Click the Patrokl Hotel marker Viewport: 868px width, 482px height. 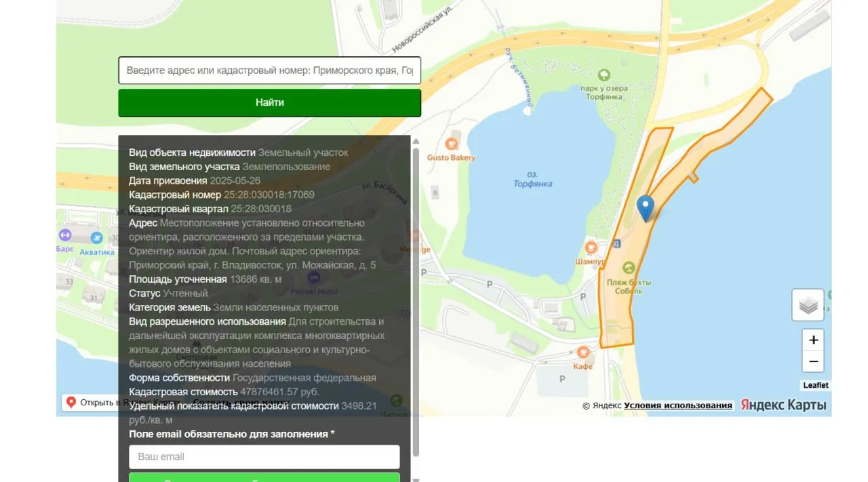tap(314, 277)
